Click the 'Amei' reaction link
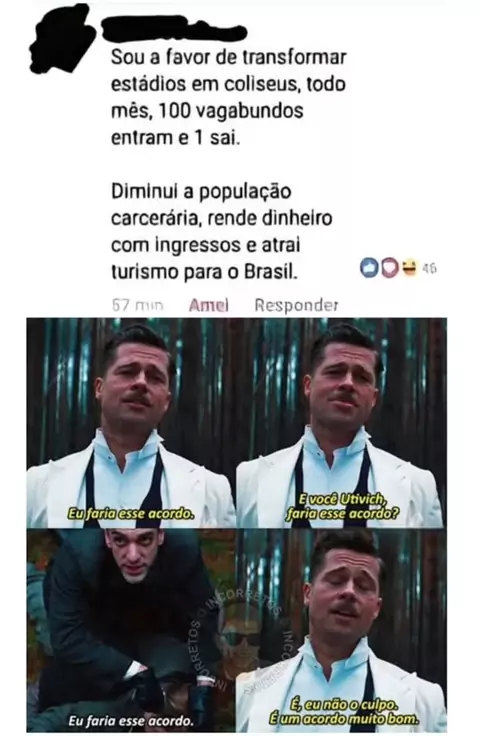This screenshot has height=736, width=480. point(209,306)
